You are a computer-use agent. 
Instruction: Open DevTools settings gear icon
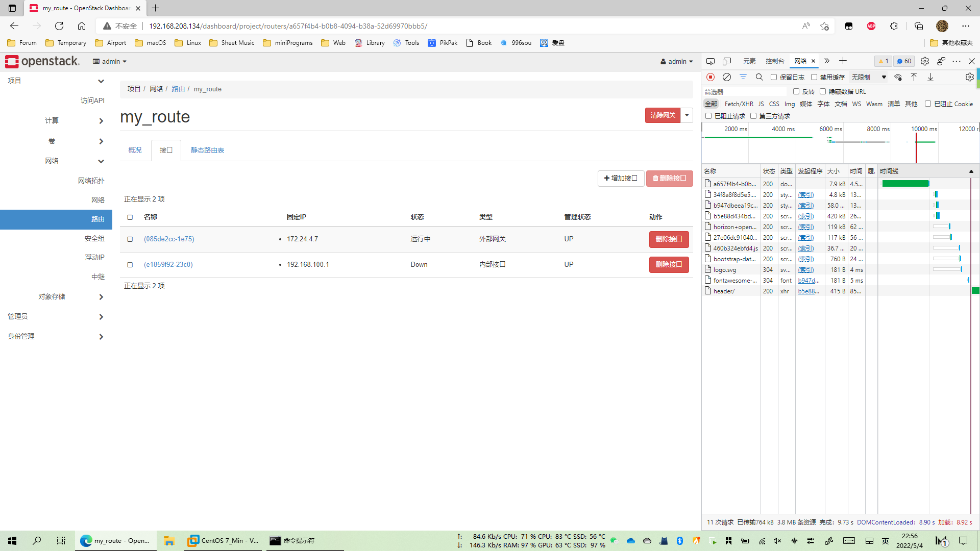pyautogui.click(x=924, y=61)
